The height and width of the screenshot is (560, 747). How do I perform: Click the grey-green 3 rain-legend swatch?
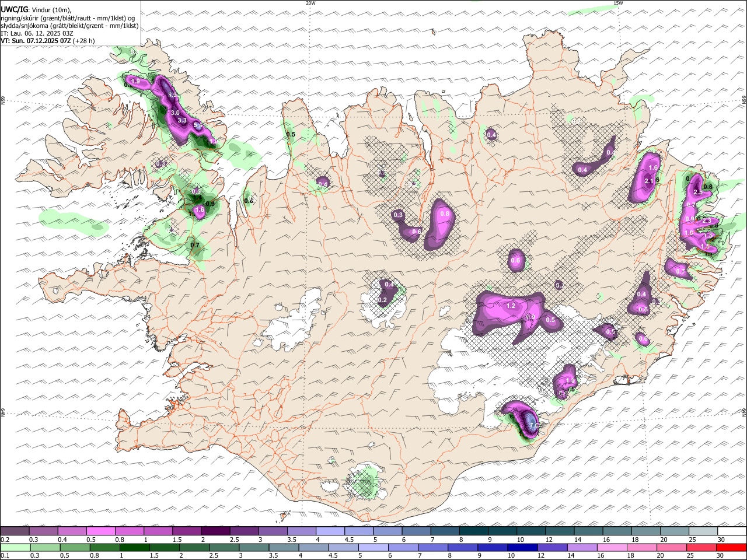pyautogui.click(x=254, y=547)
